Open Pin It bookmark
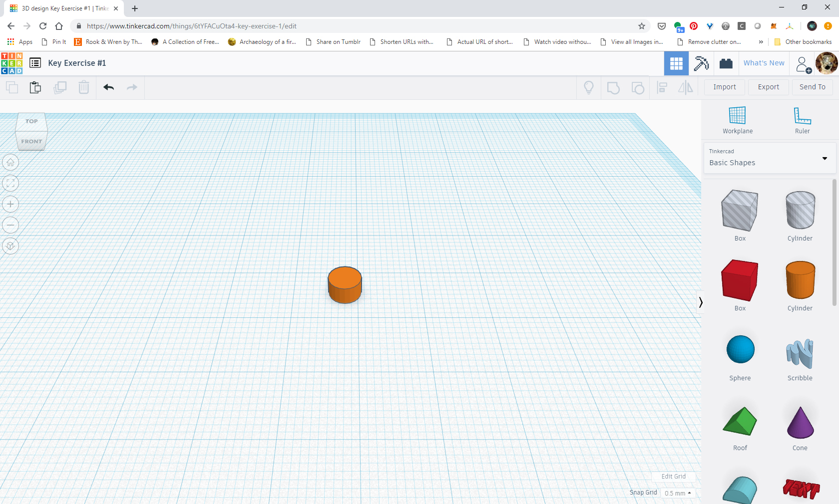Screen dimensions: 839x504 (x=53, y=42)
